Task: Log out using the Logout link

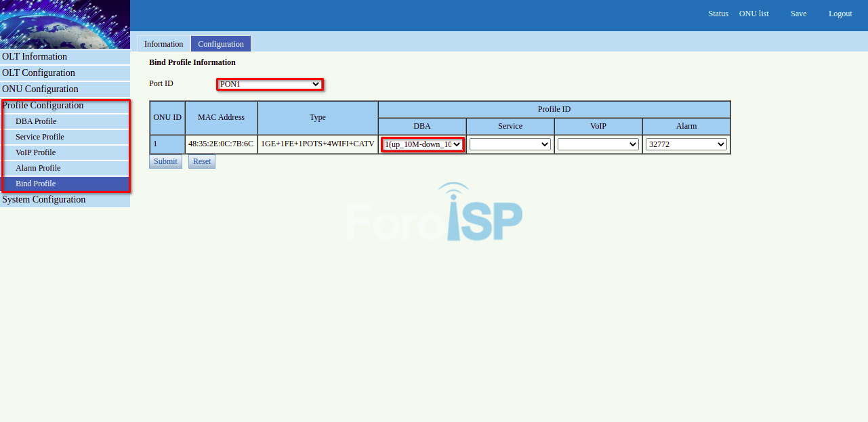Action: [x=840, y=14]
